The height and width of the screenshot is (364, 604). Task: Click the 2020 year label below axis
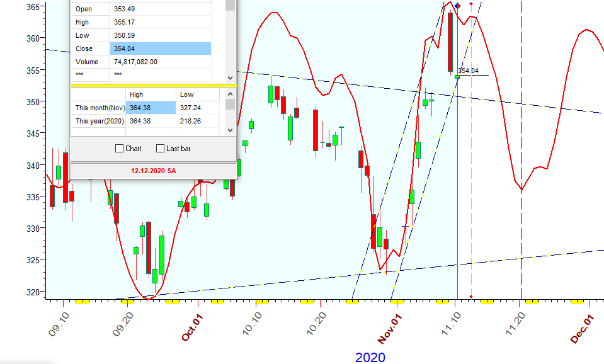point(370,357)
